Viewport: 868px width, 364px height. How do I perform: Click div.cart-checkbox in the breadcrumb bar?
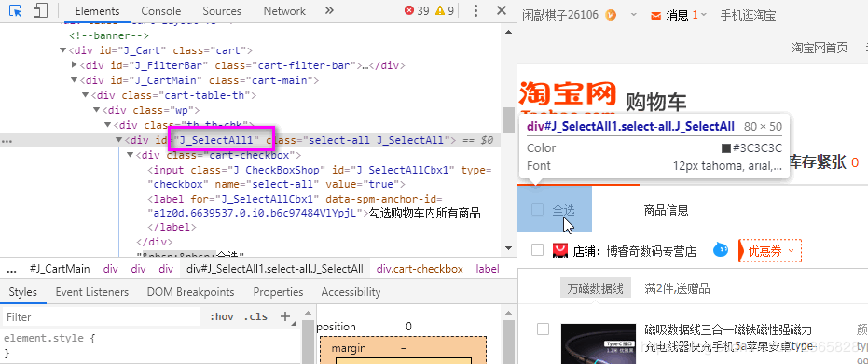pos(420,269)
